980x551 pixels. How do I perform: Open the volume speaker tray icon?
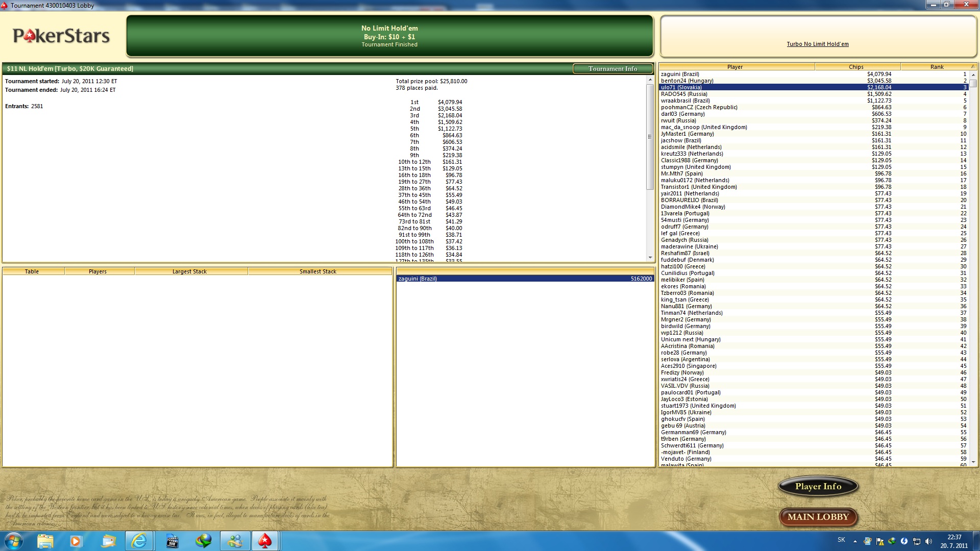(x=928, y=541)
